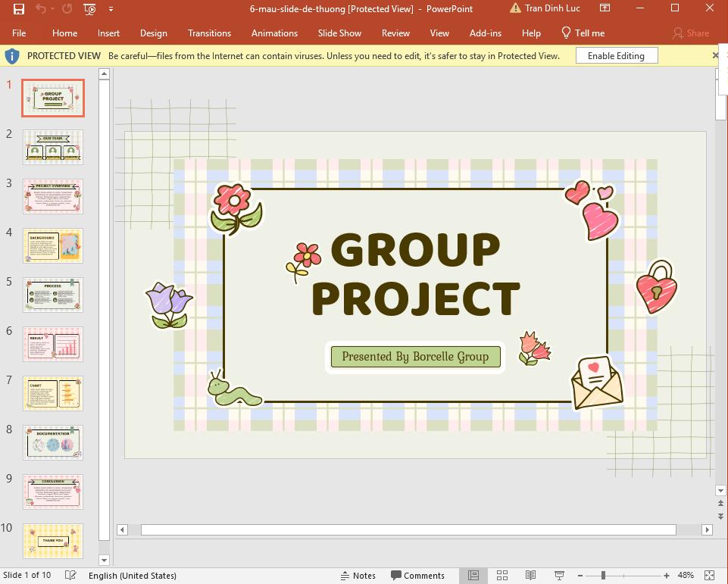Toggle the Tell me search feature

(x=583, y=33)
